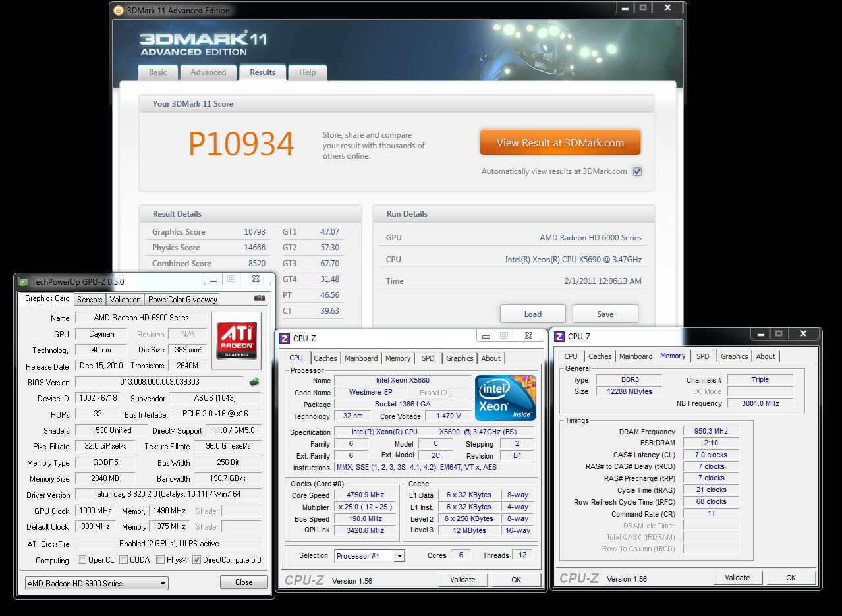Click the Command Rate 1T value

tap(712, 513)
